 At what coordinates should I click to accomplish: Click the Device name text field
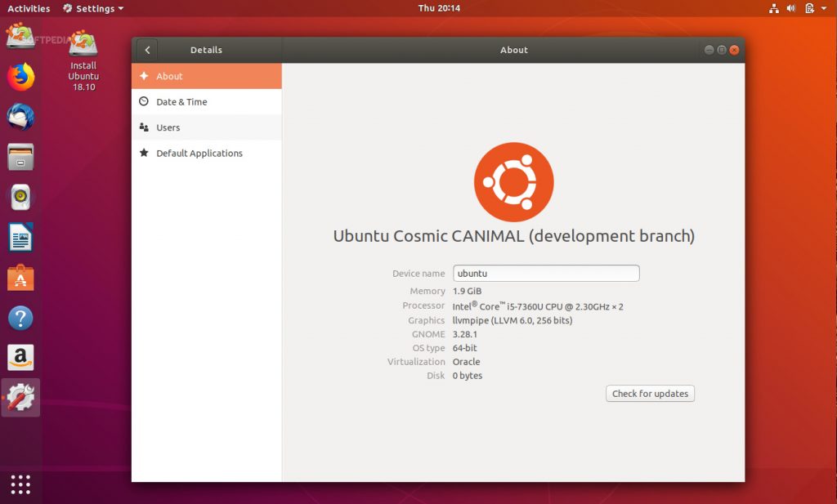coord(546,274)
